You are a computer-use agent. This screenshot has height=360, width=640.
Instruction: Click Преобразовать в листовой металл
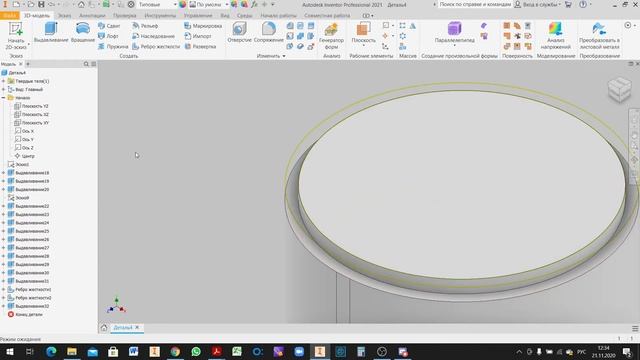[599, 36]
